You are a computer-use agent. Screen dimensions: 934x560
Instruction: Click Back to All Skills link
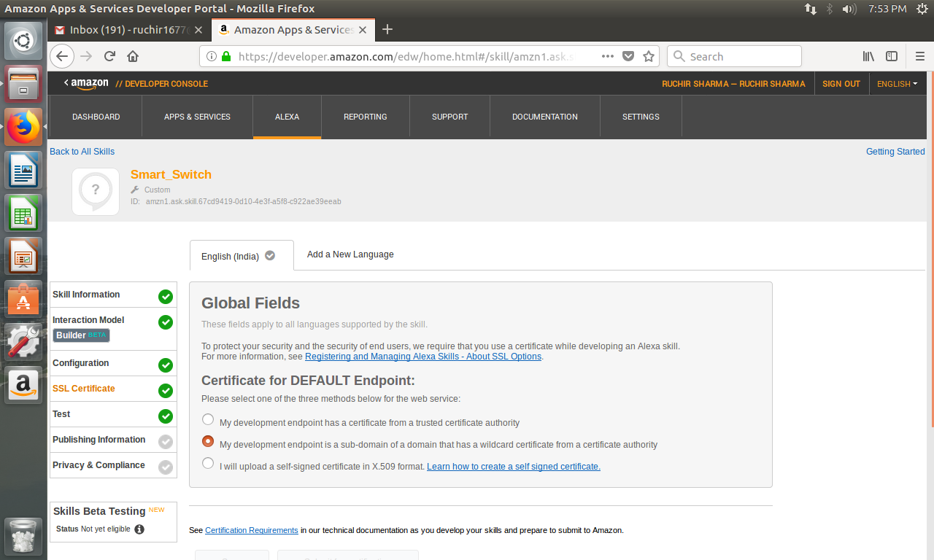click(x=82, y=152)
